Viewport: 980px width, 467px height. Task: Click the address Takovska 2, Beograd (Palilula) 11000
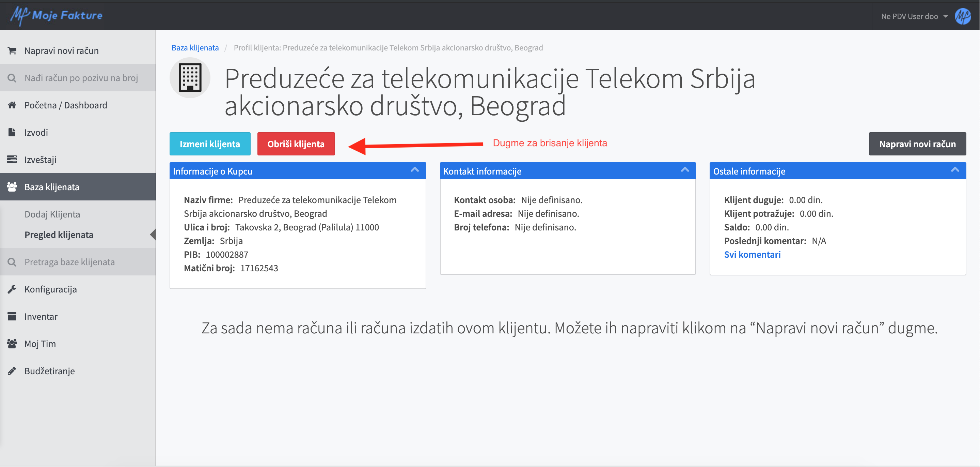[x=307, y=227]
